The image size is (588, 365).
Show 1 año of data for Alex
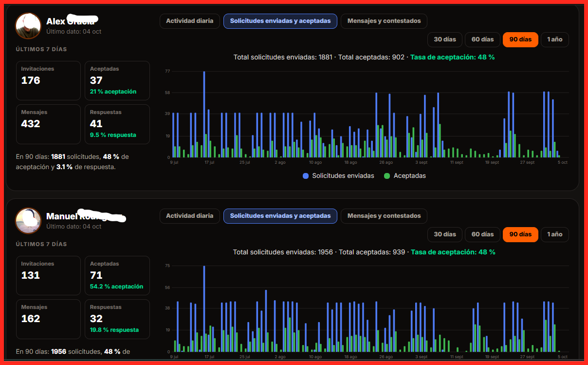555,39
